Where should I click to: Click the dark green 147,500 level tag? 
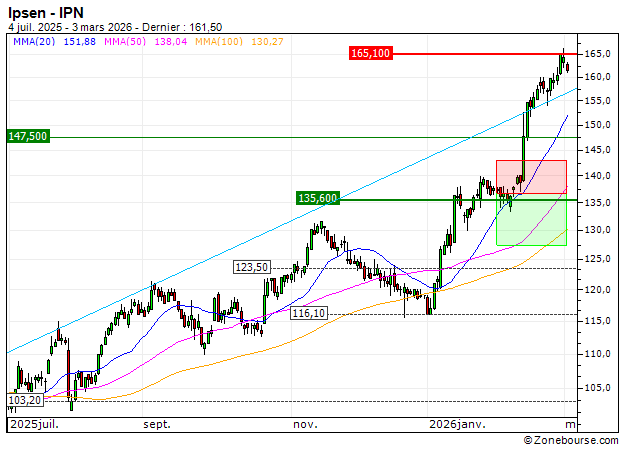pyautogui.click(x=28, y=136)
